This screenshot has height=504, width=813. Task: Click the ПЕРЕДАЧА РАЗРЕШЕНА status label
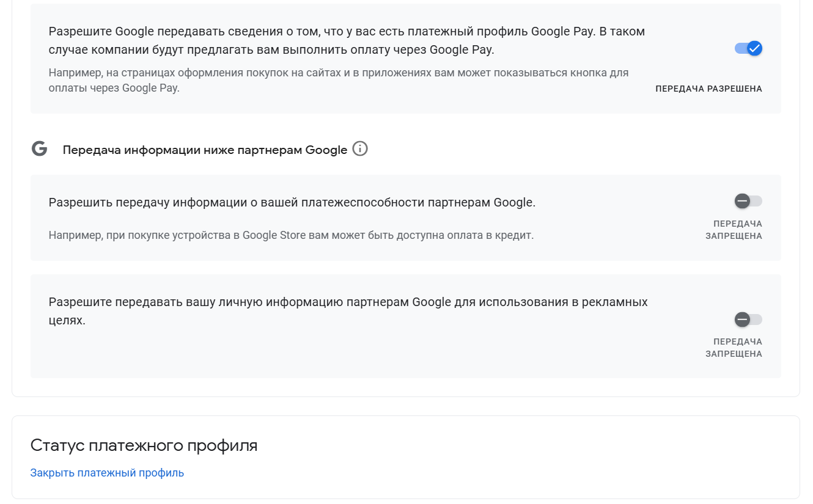[708, 89]
